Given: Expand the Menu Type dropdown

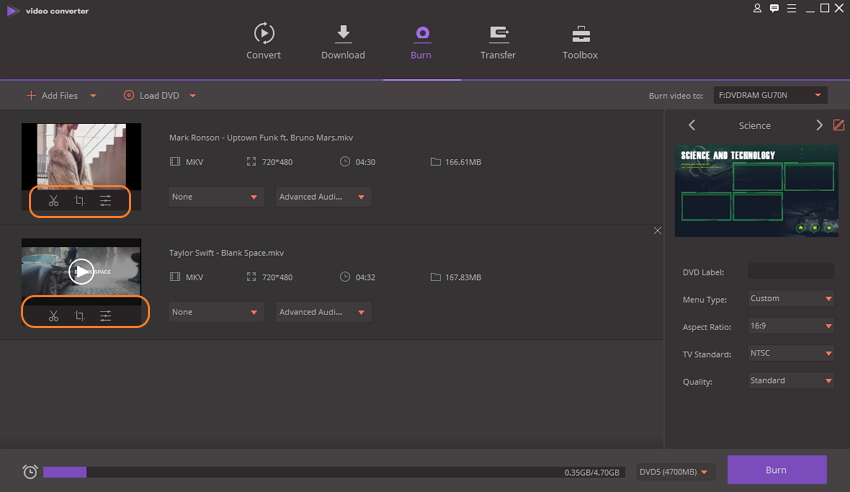Looking at the screenshot, I should (790, 298).
